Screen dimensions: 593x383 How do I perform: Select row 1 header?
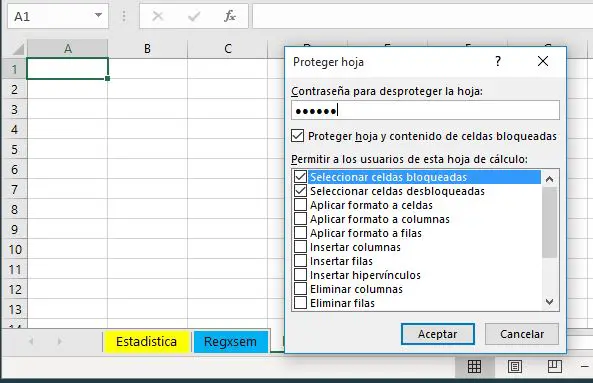click(14, 69)
